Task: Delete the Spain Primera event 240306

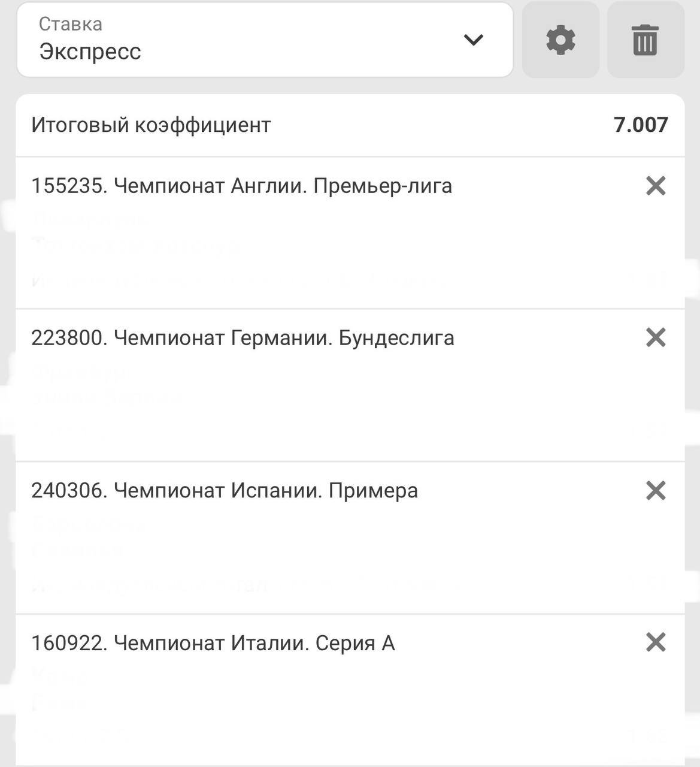Action: [656, 491]
